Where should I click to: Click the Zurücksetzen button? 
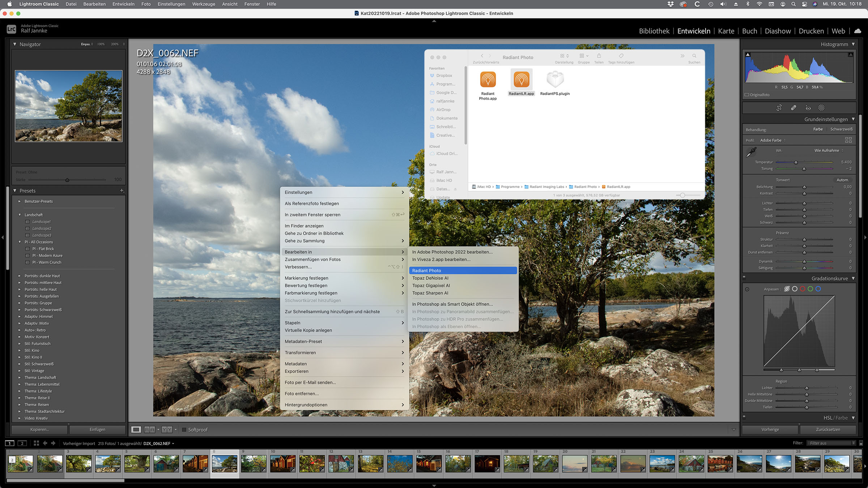point(828,429)
